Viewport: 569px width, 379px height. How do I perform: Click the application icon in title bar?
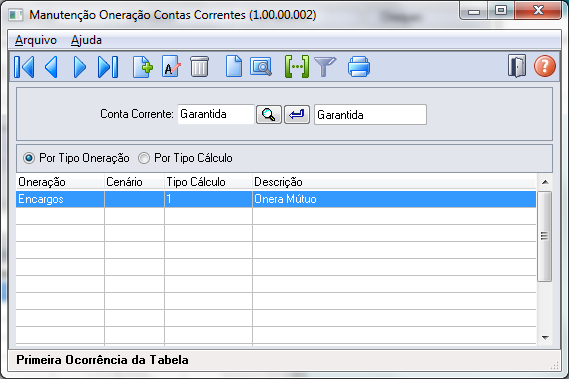pos(16,15)
